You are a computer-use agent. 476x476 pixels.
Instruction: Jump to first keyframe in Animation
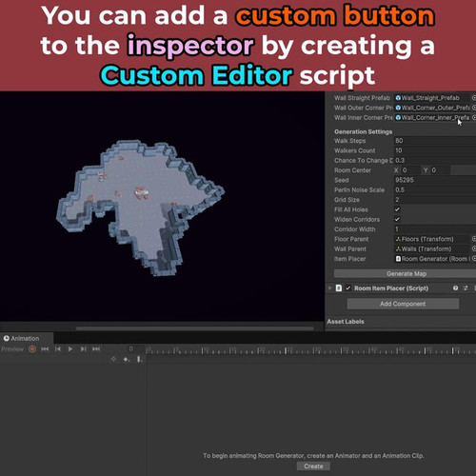tap(45, 349)
